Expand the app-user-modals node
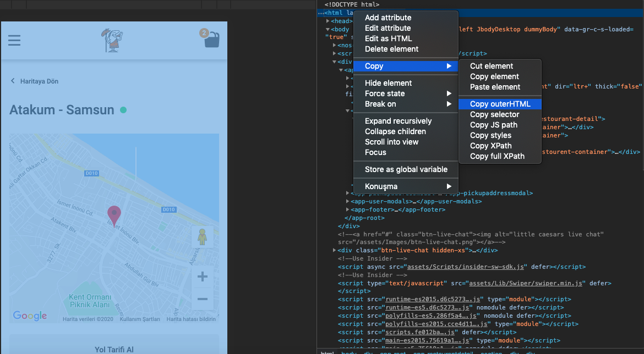 [347, 201]
